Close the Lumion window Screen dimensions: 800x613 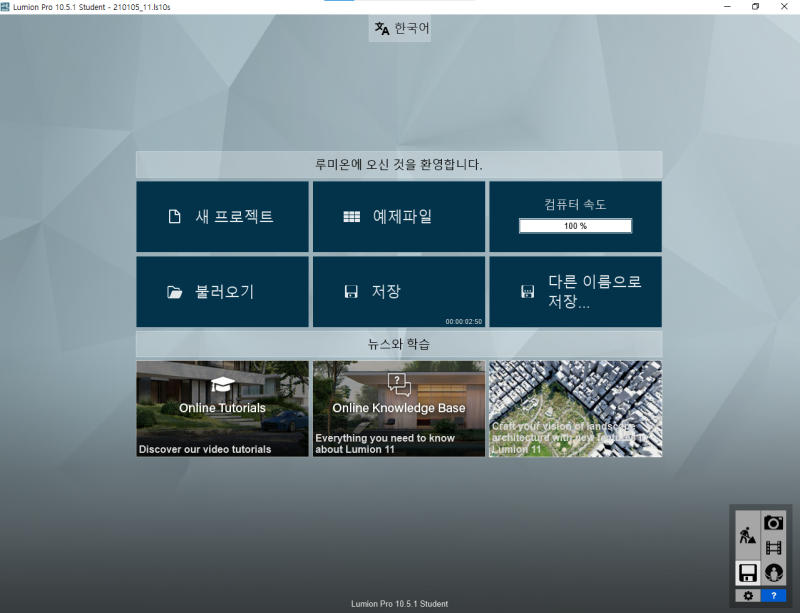pyautogui.click(x=784, y=7)
